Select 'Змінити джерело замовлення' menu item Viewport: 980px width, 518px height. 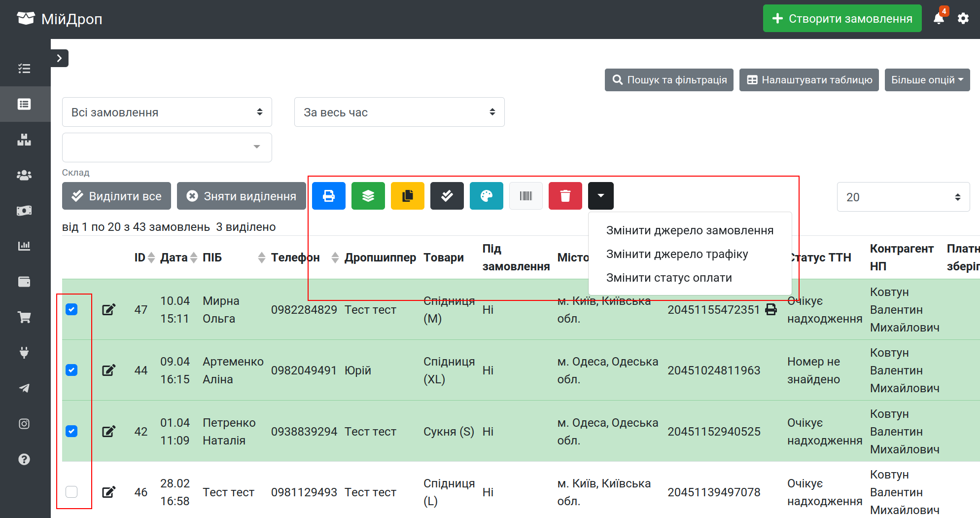click(690, 230)
